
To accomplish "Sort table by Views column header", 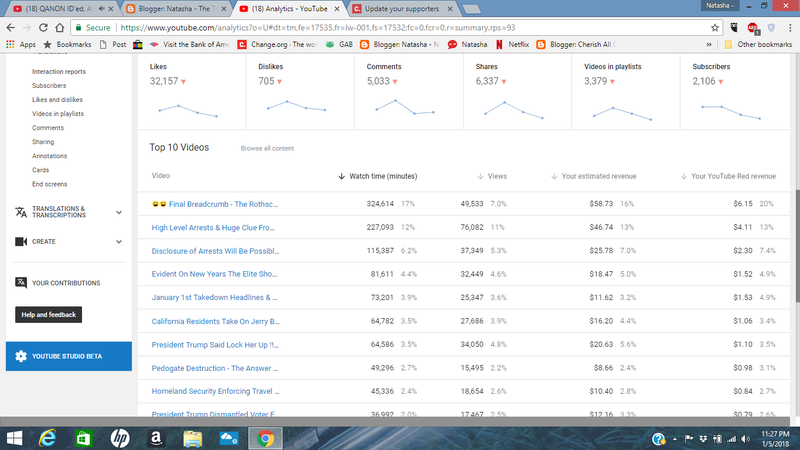I will pyautogui.click(x=496, y=176).
